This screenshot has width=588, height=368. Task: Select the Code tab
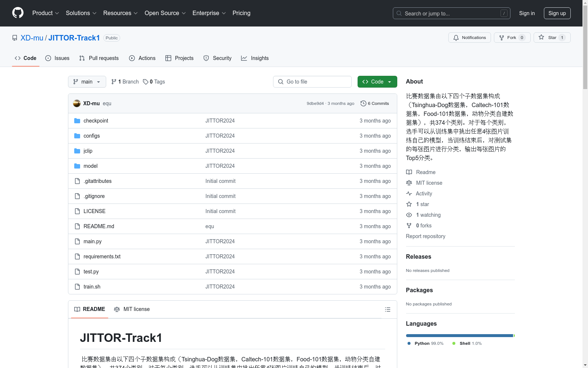click(26, 58)
